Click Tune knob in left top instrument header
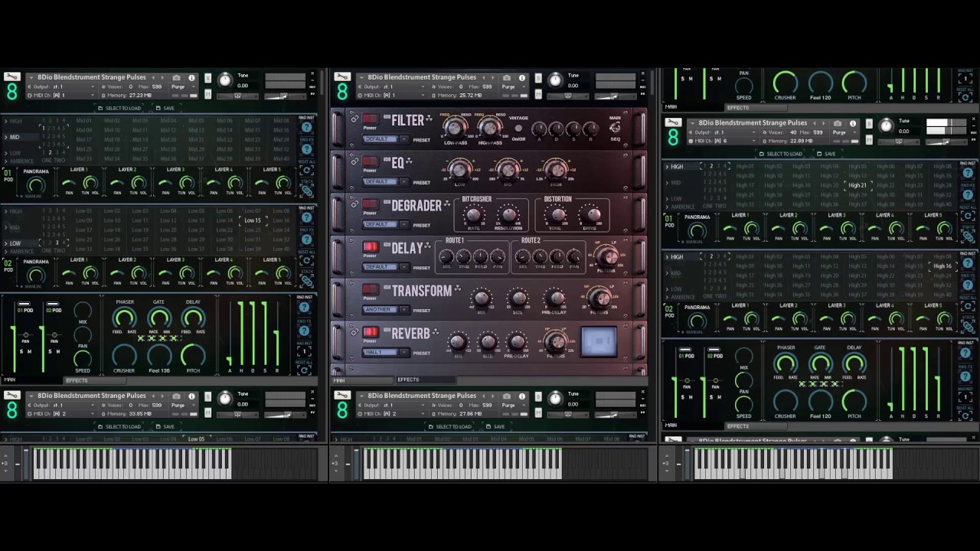Screen dimensions: 980x551 pyautogui.click(x=225, y=80)
